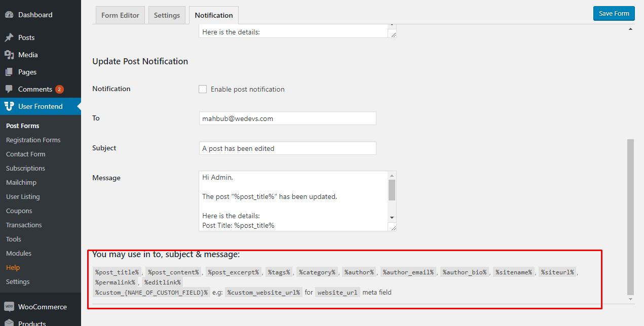This screenshot has height=326, width=644.
Task: Click the page scroll down arrow
Action: point(630,299)
